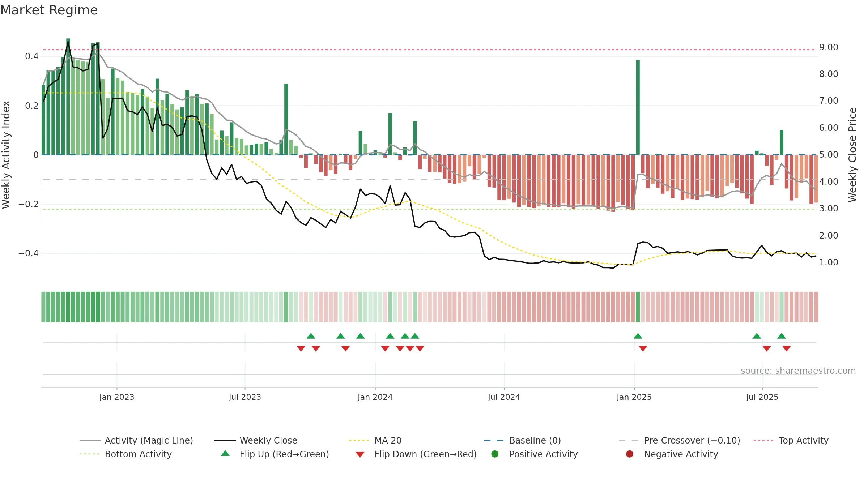Click the 5.00 price axis tick

click(829, 155)
